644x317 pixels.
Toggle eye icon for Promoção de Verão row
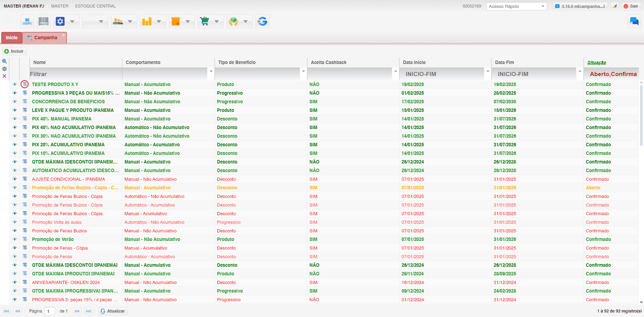click(x=14, y=239)
